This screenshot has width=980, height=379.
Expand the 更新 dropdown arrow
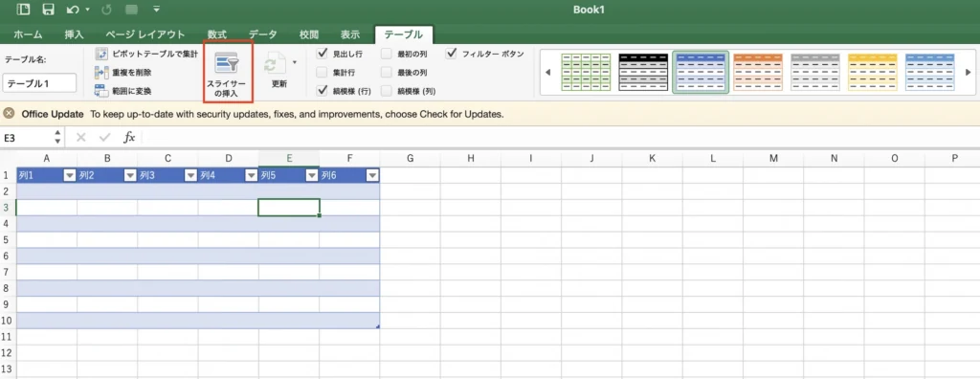pos(295,62)
